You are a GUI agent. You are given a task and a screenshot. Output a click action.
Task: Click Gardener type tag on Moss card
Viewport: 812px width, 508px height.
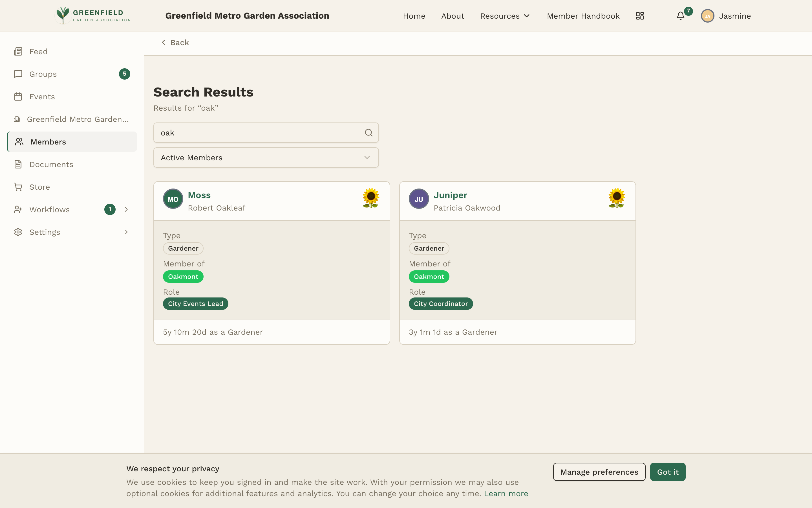[x=183, y=248]
